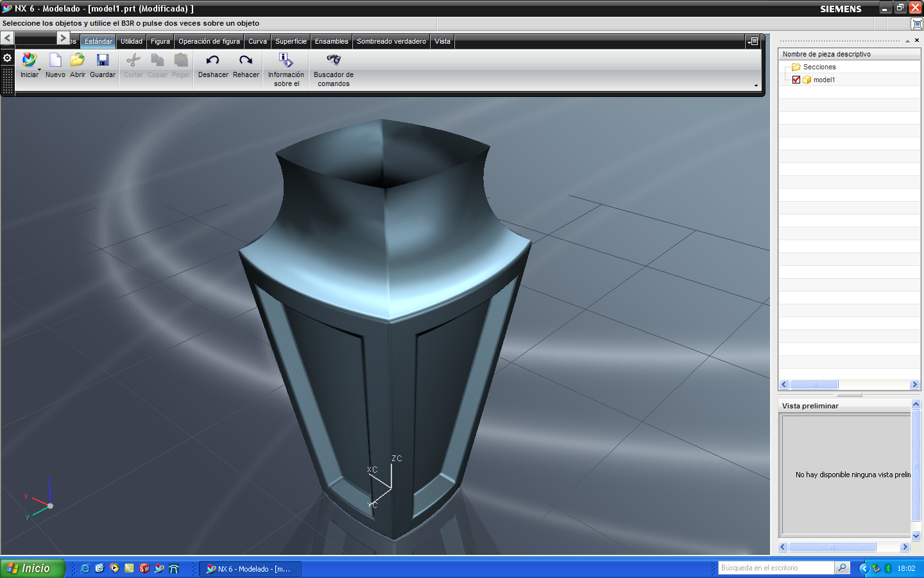Click the view triad orientation widget

pos(38,498)
